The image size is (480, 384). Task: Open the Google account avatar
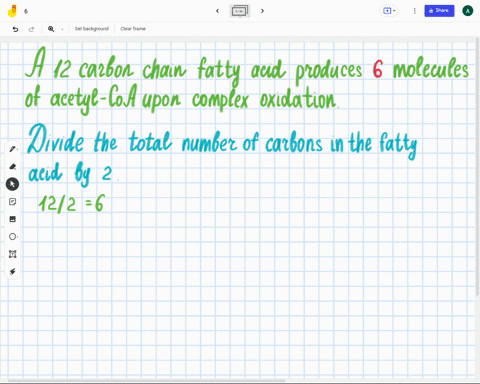[x=467, y=11]
